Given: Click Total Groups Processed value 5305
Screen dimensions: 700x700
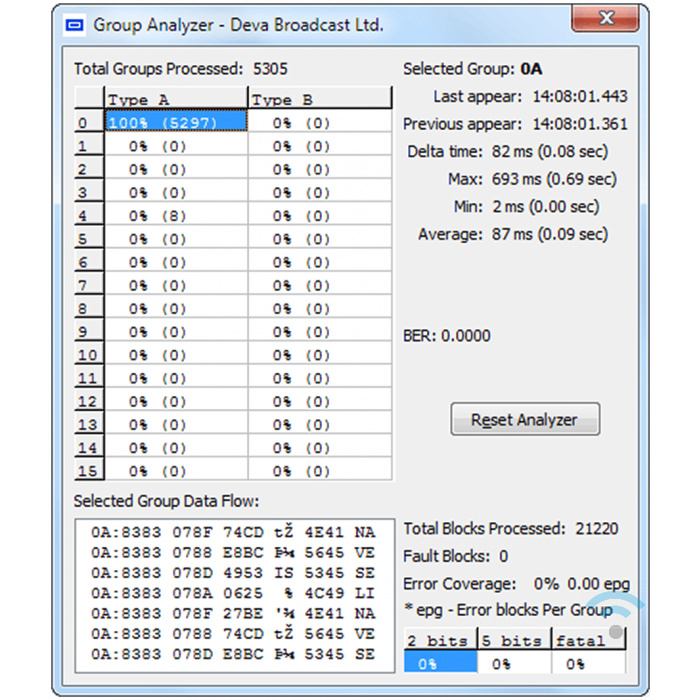Looking at the screenshot, I should pyautogui.click(x=270, y=69).
